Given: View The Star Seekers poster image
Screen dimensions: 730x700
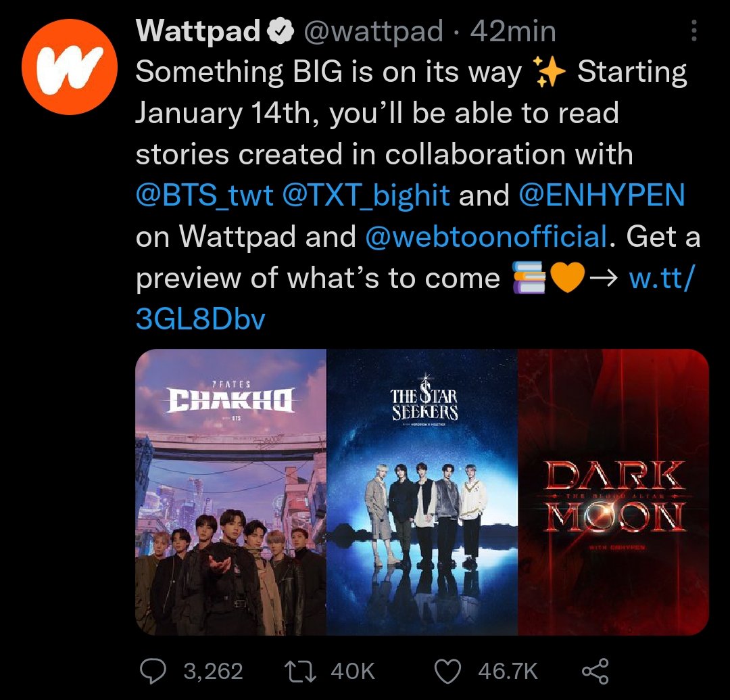Looking at the screenshot, I should click(422, 492).
